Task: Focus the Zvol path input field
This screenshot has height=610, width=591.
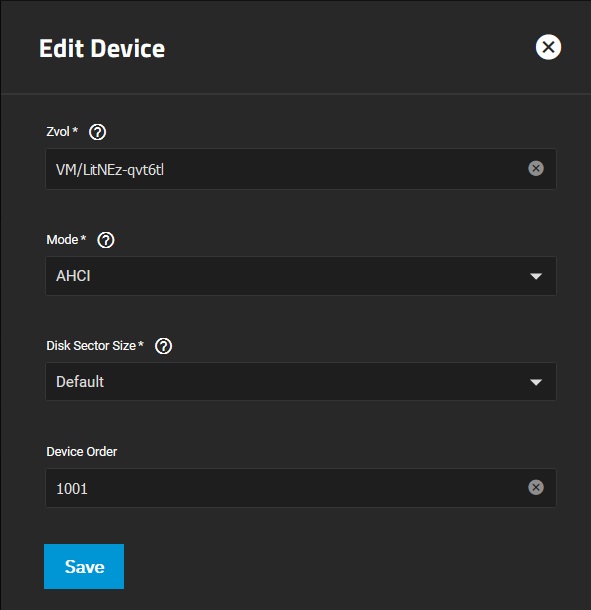Action: point(286,169)
